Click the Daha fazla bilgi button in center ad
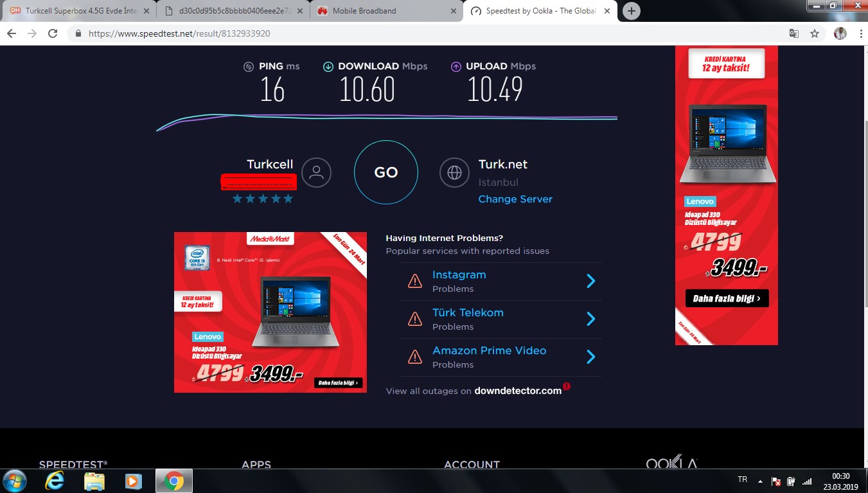Viewport: 868px width, 493px height. [338, 383]
